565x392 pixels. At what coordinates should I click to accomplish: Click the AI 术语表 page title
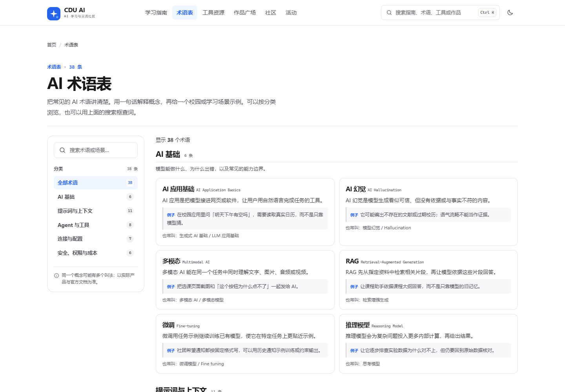(x=79, y=84)
